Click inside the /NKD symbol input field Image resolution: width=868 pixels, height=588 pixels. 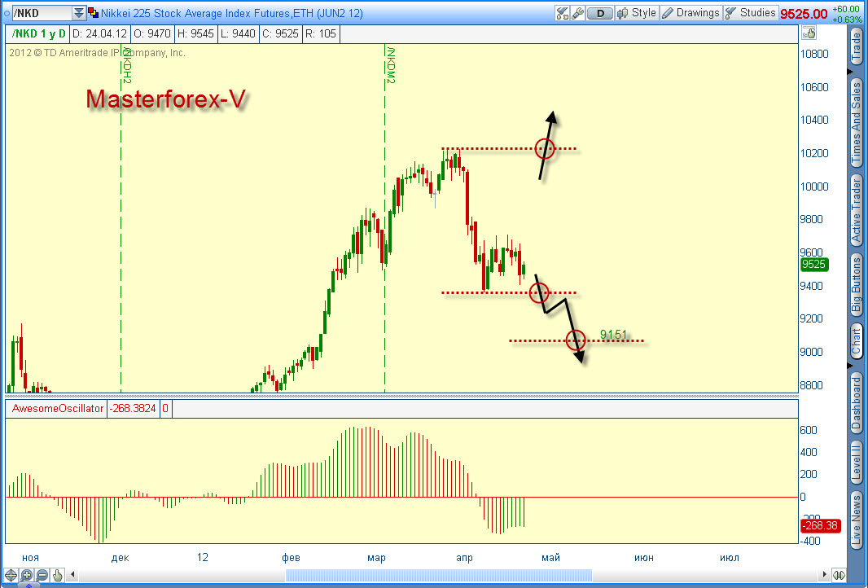(42, 13)
